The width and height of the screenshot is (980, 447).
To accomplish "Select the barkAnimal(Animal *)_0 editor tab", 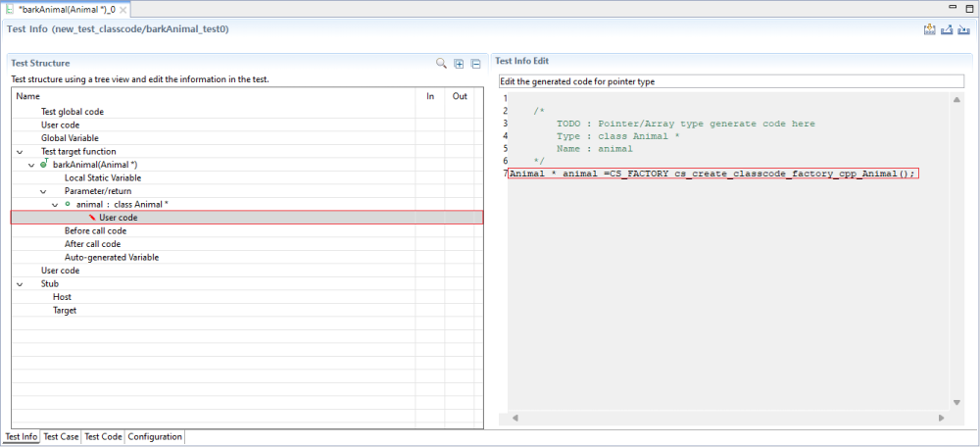I will (67, 10).
